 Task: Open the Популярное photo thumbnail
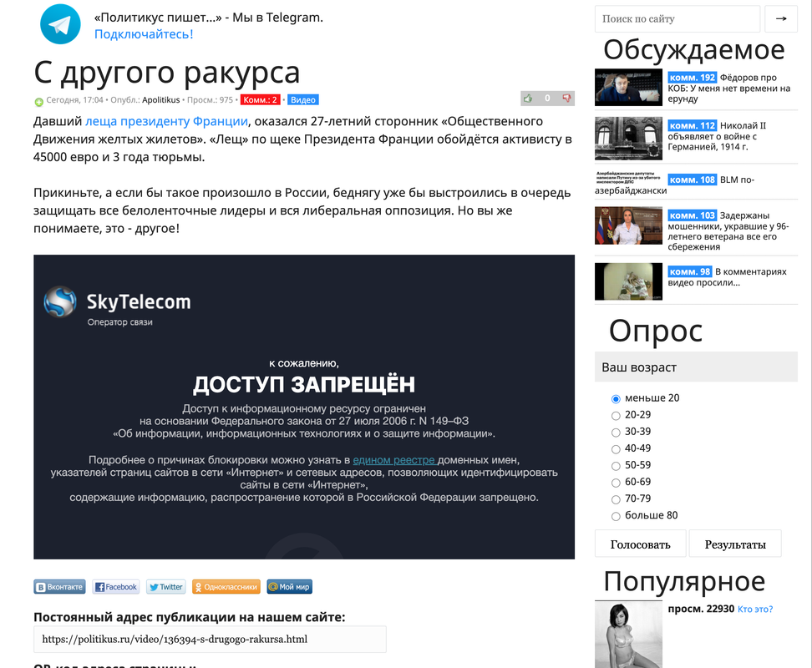click(x=628, y=635)
